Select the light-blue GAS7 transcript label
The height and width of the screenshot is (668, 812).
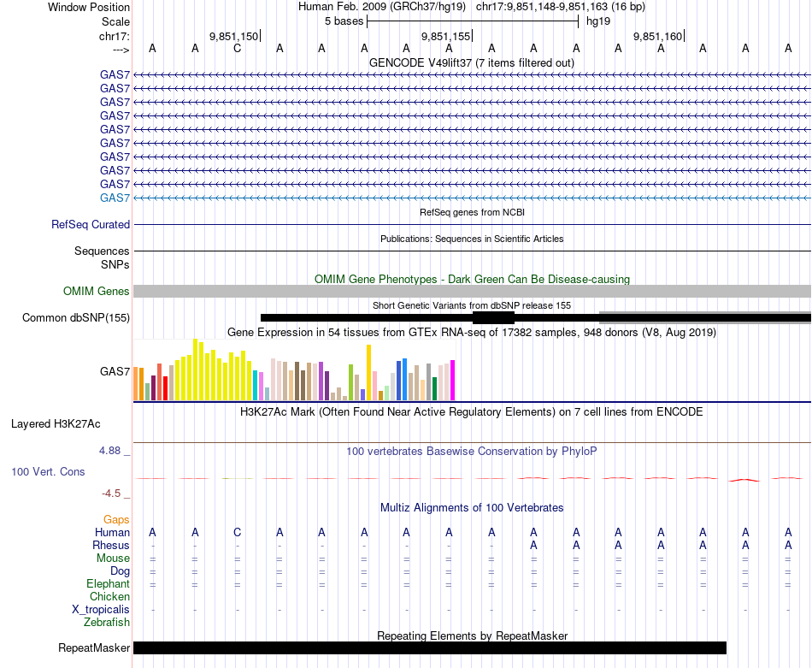(115, 198)
